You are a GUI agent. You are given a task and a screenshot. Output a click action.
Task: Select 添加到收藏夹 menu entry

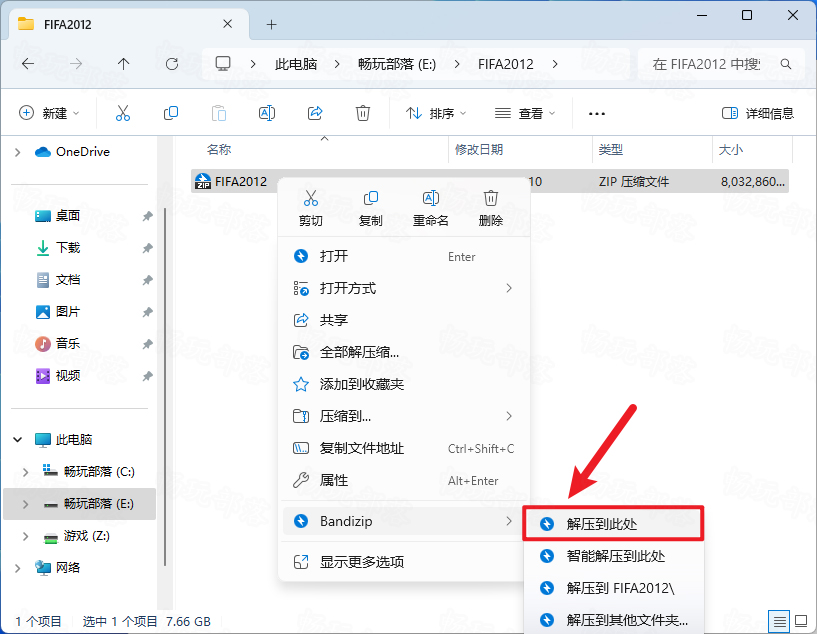coord(404,384)
